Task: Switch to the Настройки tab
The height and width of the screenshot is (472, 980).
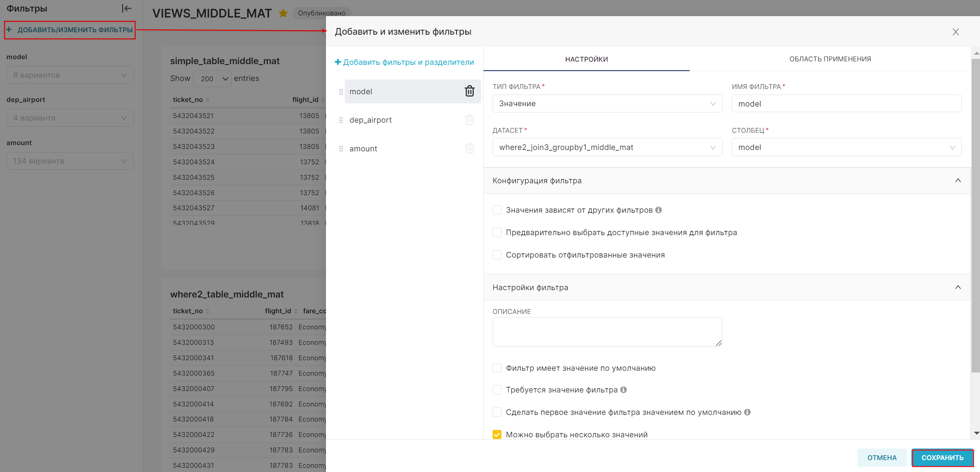Action: pyautogui.click(x=586, y=59)
